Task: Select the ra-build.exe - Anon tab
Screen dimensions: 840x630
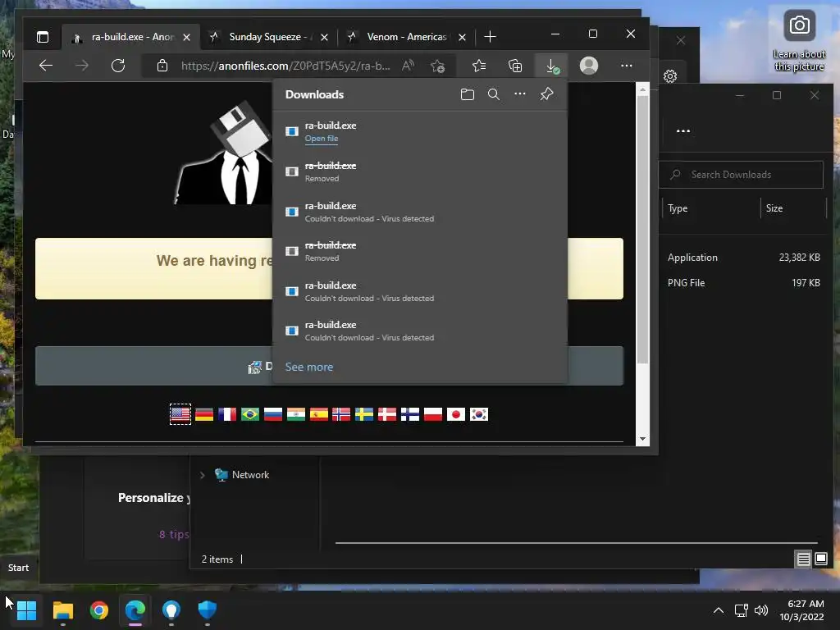Action: 130,37
